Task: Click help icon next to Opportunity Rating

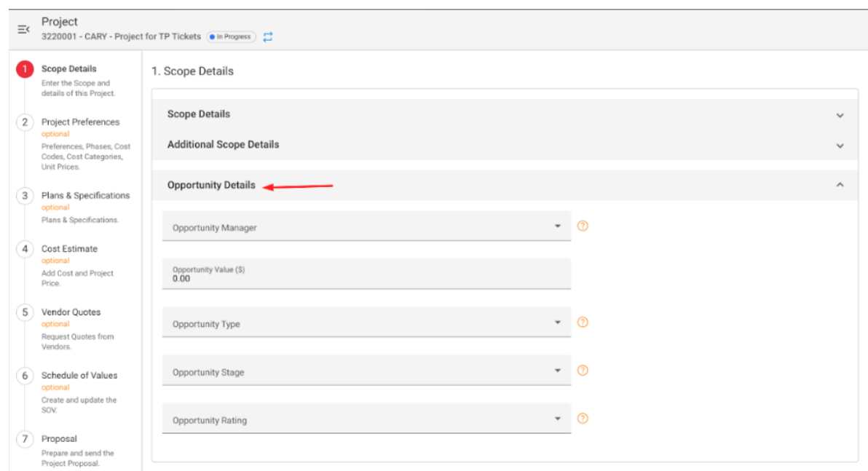Action: click(583, 419)
